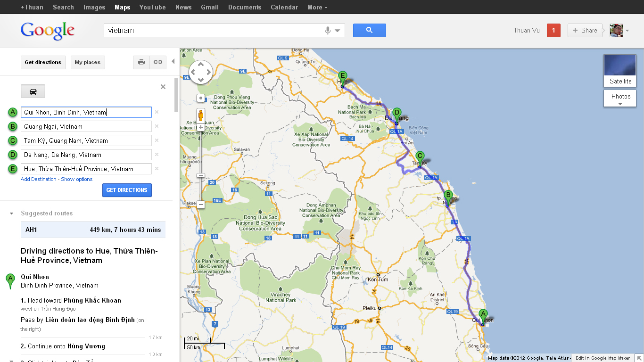This screenshot has height=362, width=644.
Task: Click map marker D at Da Nang
Action: pyautogui.click(x=397, y=115)
